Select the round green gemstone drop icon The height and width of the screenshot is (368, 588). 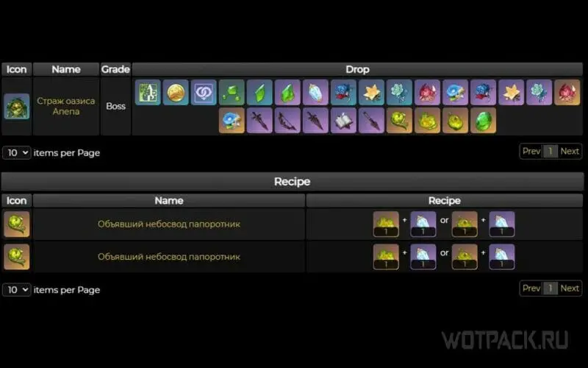(x=483, y=121)
